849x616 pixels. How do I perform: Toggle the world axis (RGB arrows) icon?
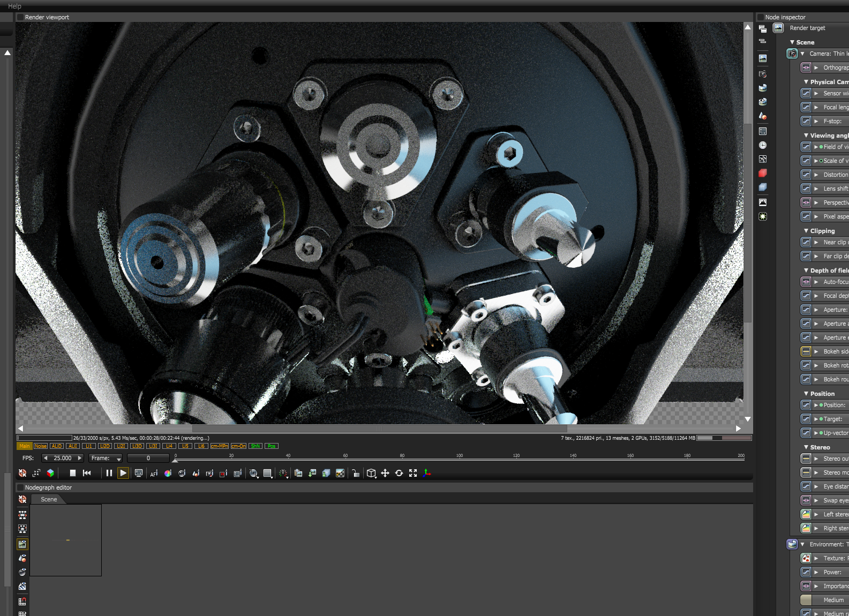point(427,473)
